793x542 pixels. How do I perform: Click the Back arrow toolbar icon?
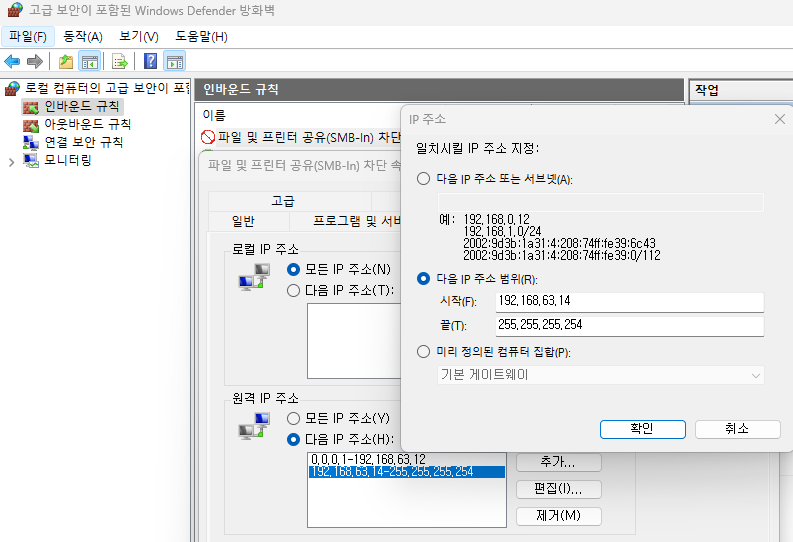pos(12,62)
